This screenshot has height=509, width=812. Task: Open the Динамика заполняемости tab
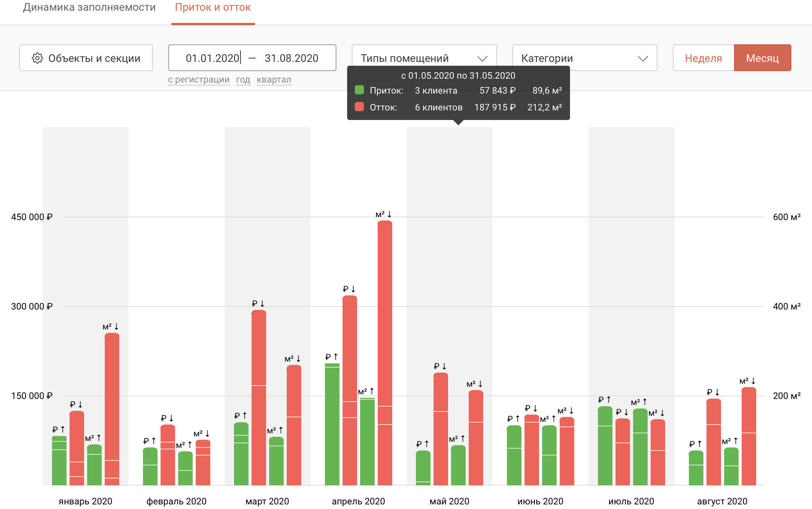click(89, 7)
